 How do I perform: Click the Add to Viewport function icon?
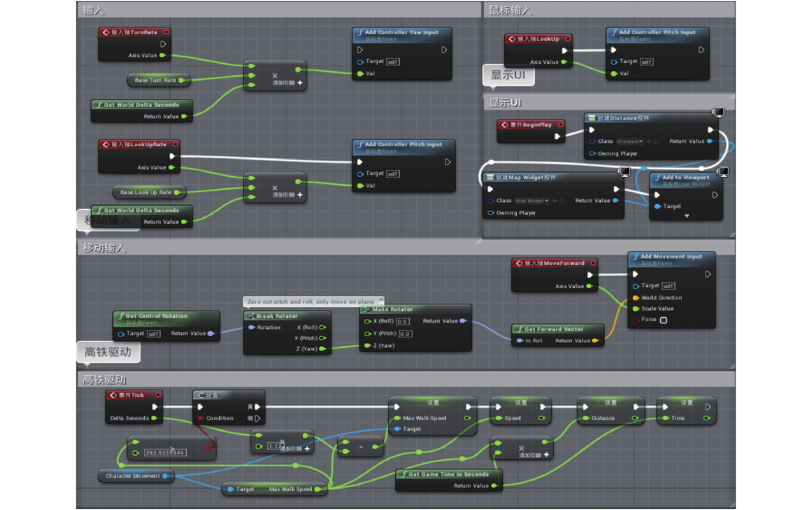(658, 177)
